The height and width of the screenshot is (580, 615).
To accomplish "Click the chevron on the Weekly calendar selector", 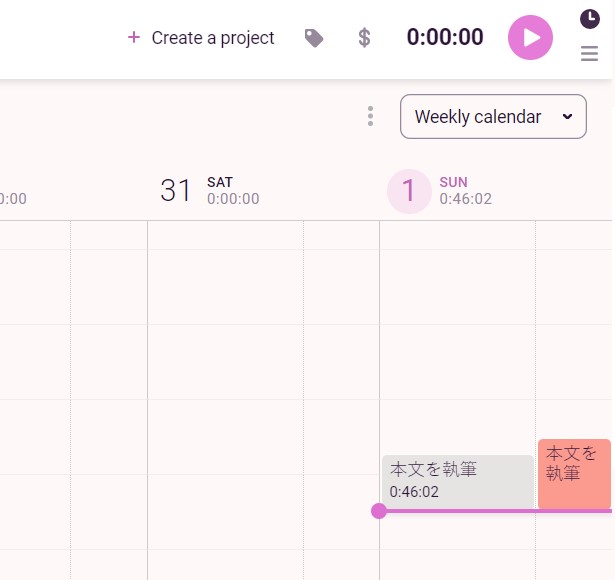I will click(568, 117).
